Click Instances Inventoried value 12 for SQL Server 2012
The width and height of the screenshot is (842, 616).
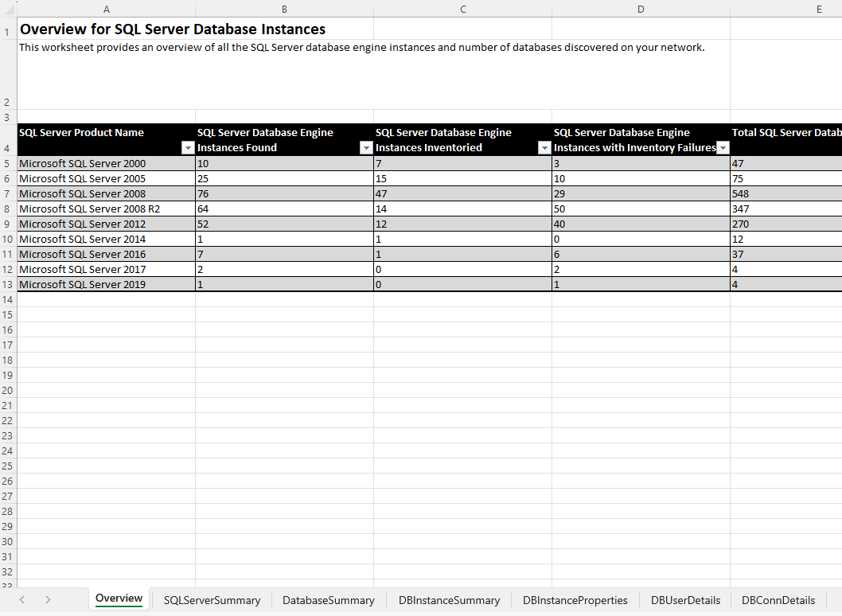pos(463,224)
